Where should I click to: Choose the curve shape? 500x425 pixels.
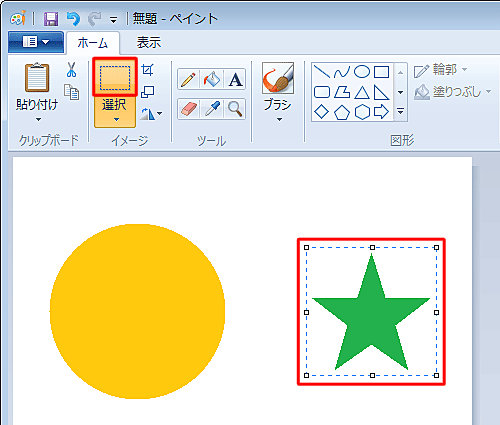342,72
